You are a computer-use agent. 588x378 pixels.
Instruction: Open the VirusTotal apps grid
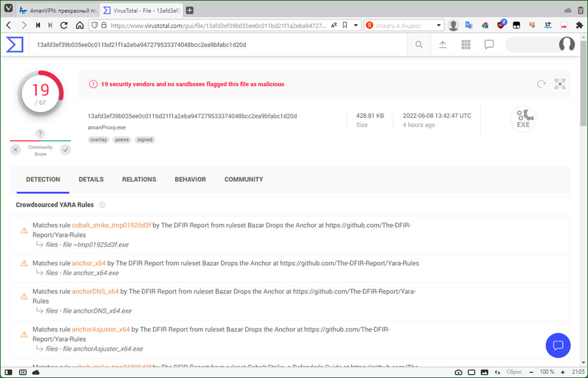pyautogui.click(x=466, y=45)
